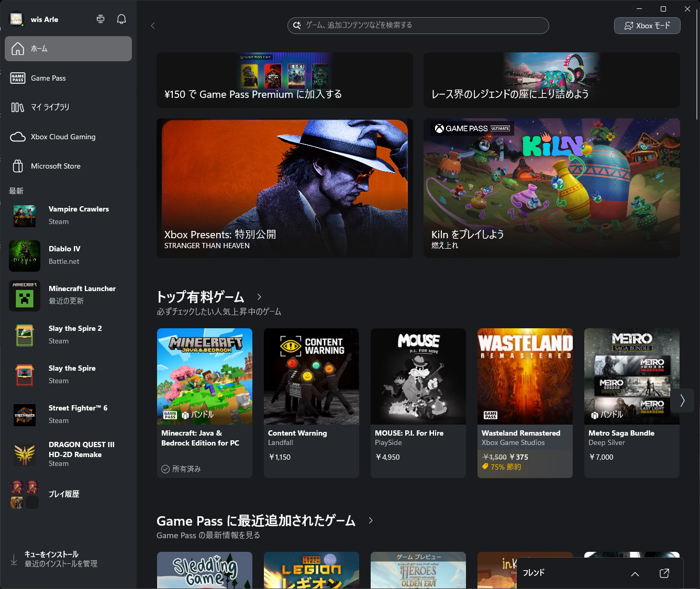Click the play history thumbnails icon
Viewport: 700px width, 589px height.
coord(25,495)
